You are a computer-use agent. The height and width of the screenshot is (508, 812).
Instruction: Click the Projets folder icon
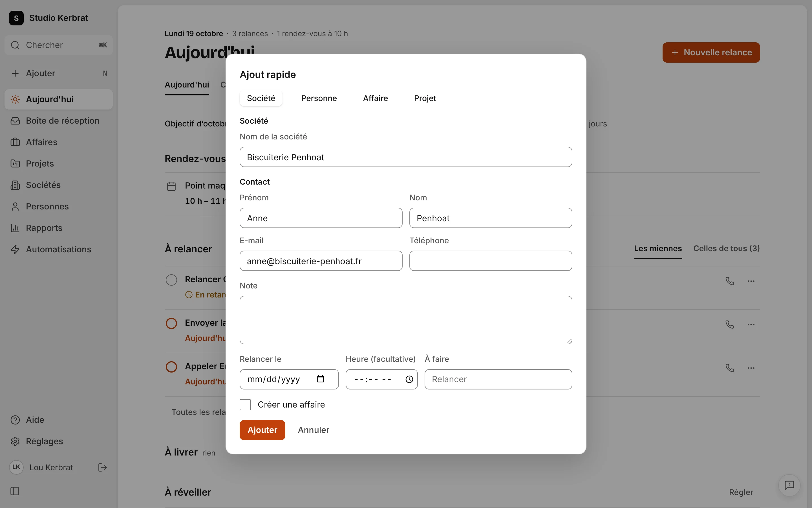[x=15, y=164]
